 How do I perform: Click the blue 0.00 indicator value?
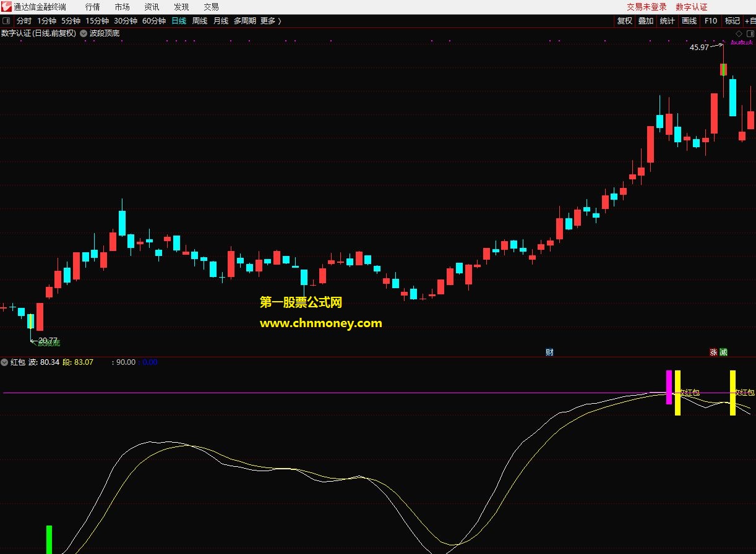148,362
